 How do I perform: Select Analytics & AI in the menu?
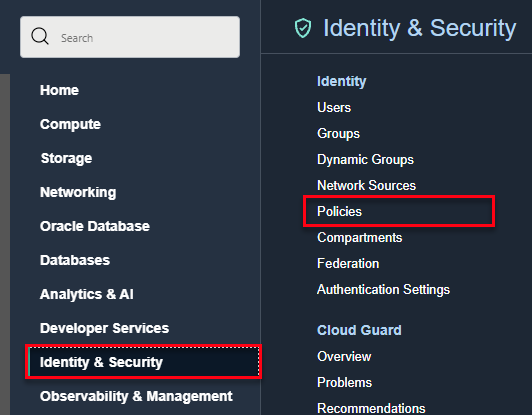(x=87, y=294)
